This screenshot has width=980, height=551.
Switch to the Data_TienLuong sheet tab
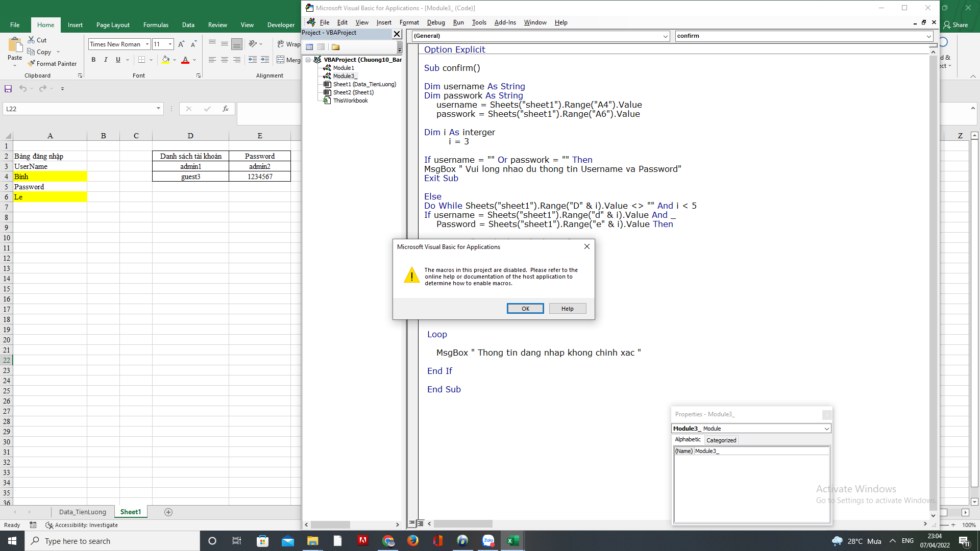tap(83, 512)
